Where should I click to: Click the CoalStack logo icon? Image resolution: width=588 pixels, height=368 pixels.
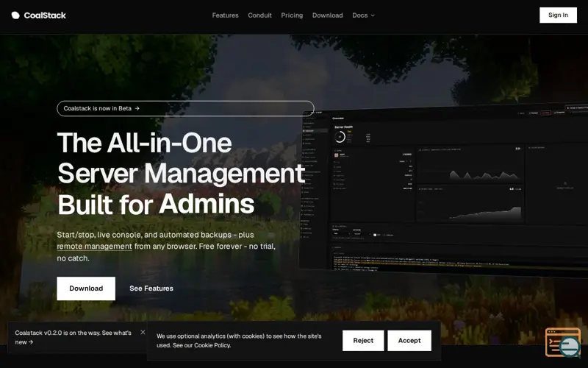15,15
